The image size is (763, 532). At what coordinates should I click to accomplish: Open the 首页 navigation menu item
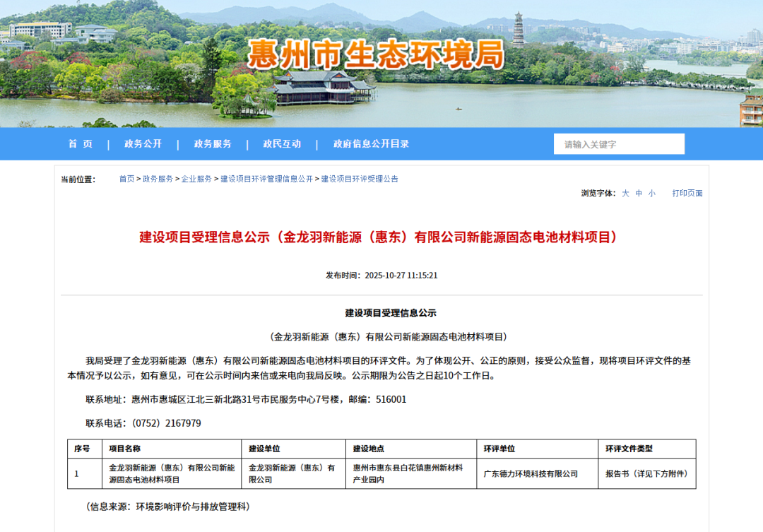coord(81,143)
